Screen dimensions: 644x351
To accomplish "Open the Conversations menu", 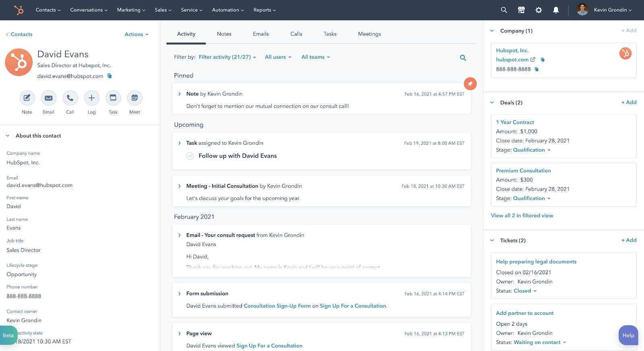I will 89,10.
